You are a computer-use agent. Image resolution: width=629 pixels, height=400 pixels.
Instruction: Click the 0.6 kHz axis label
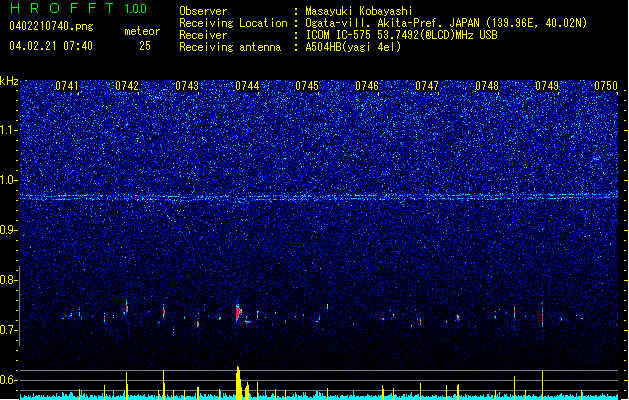(x=9, y=380)
